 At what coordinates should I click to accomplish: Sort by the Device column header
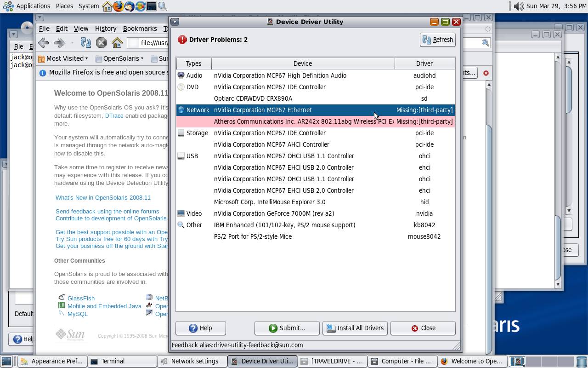303,63
